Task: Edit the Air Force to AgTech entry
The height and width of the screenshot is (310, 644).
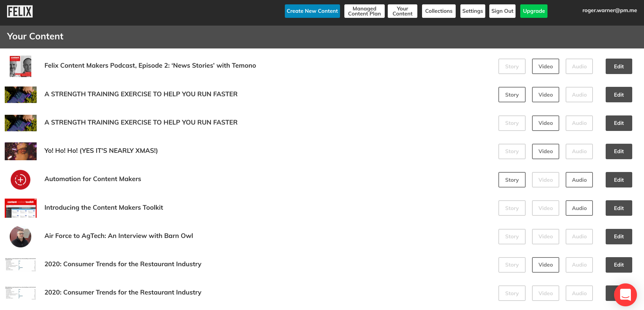Action: point(618,237)
